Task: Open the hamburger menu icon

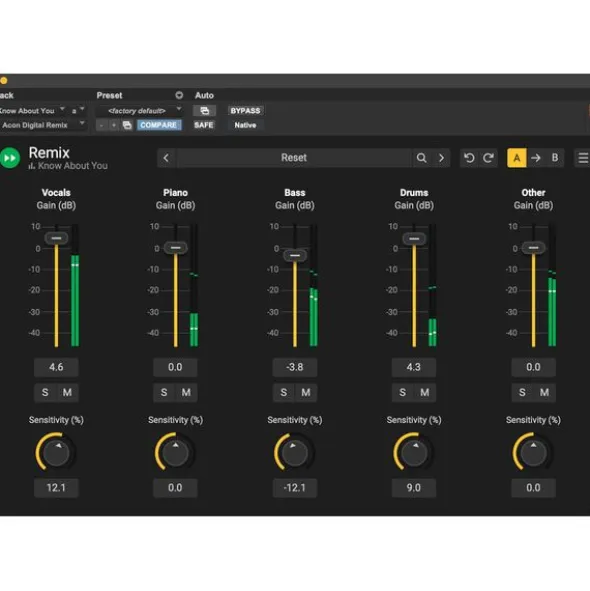Action: coord(583,158)
